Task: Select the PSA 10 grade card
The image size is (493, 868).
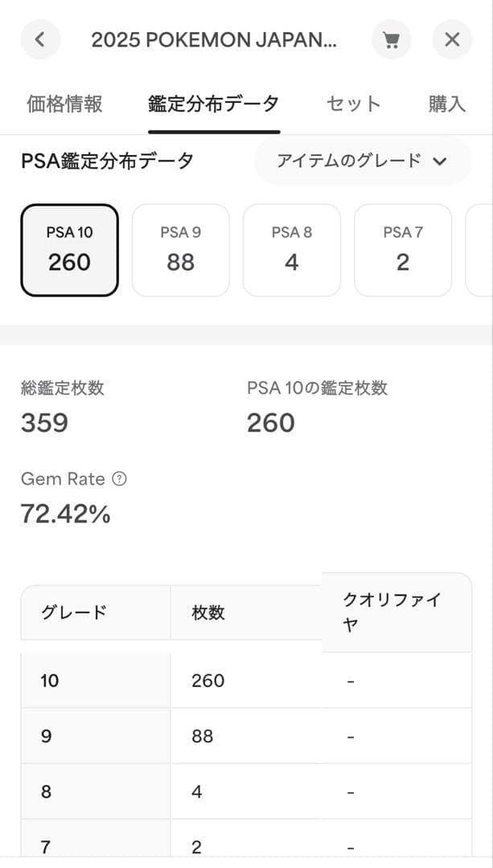Action: [68, 250]
